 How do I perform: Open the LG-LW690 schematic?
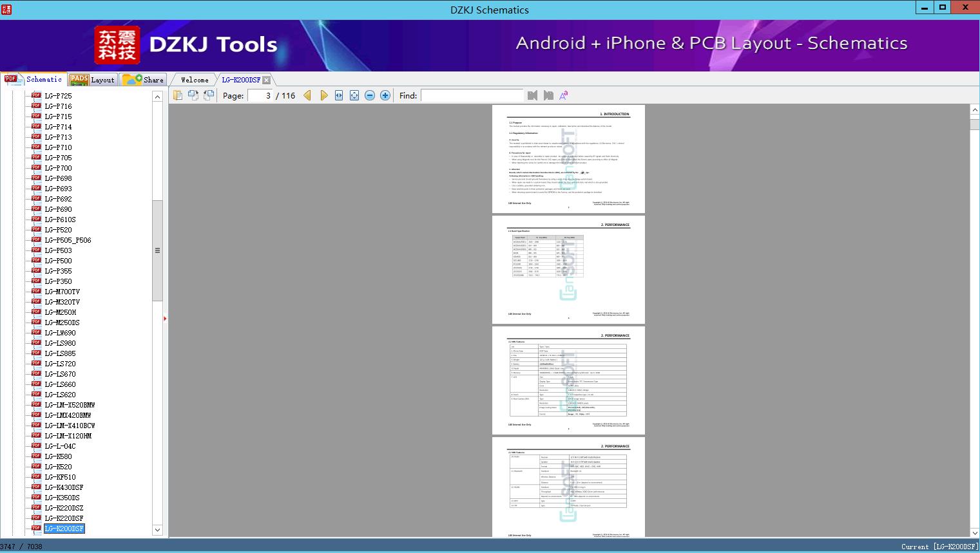[61, 333]
